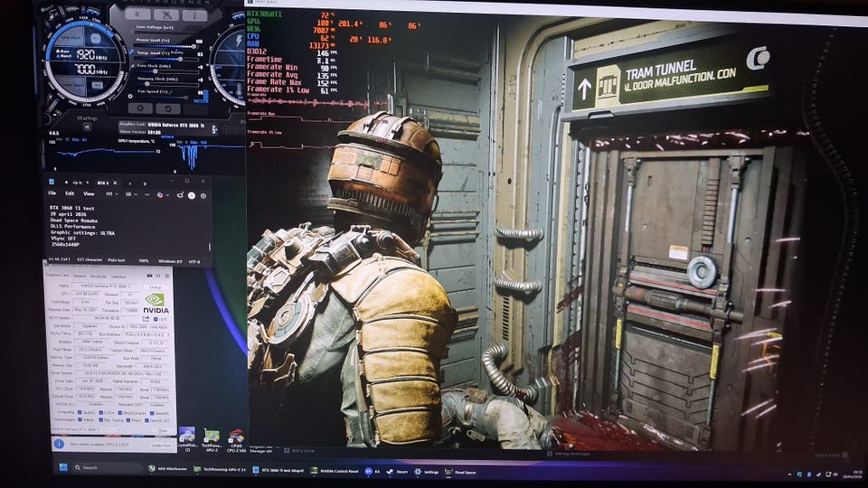This screenshot has height=488, width=868.
Task: Adjust the Core Clock slider
Action: pos(168,71)
